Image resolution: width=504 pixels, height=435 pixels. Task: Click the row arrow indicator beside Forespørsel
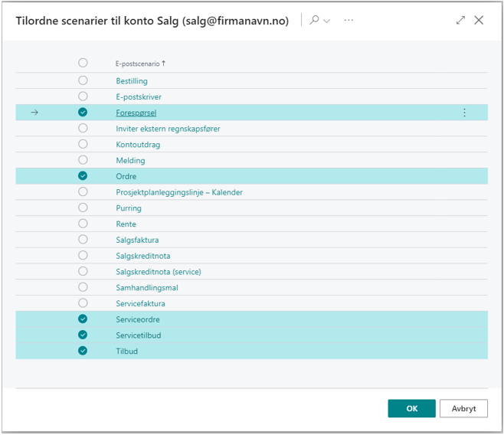(x=34, y=113)
